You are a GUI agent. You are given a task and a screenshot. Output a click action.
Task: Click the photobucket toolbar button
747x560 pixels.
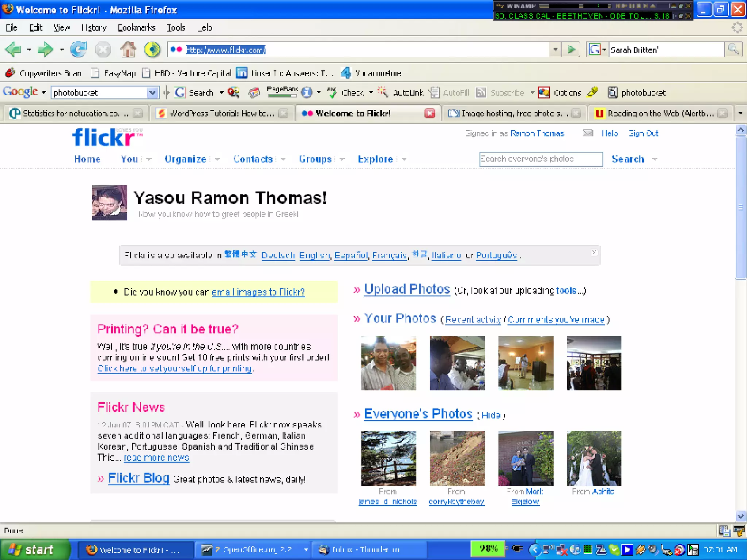click(637, 93)
